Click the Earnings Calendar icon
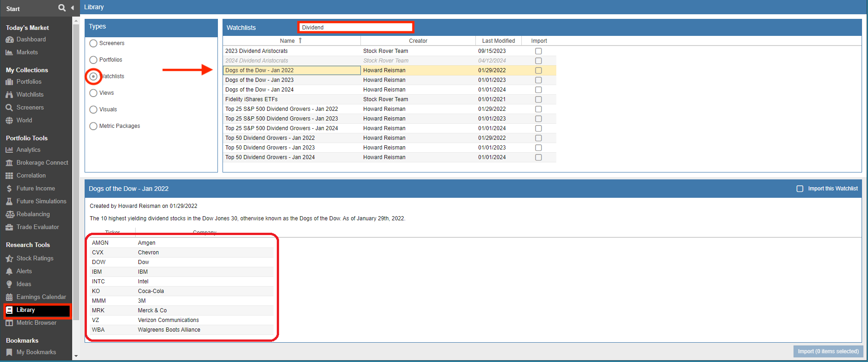The image size is (868, 362). 9,297
